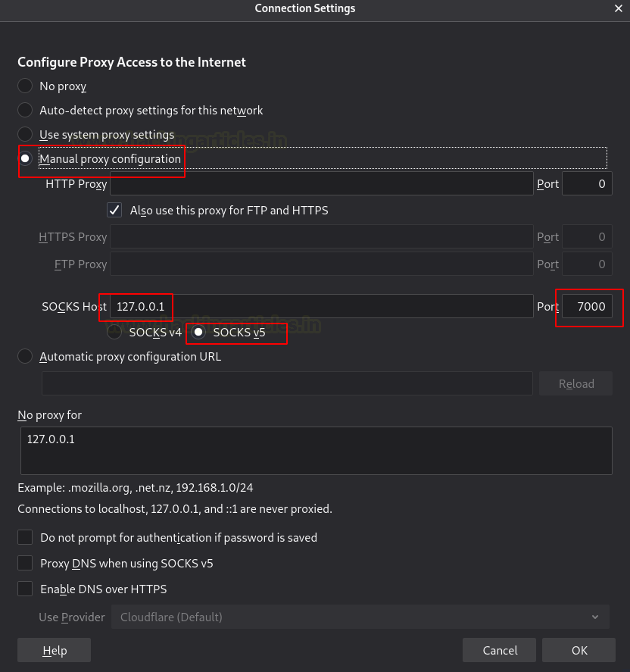630x672 pixels.
Task: Enable Proxy DNS when using SOCKS v5
Action: (26, 563)
